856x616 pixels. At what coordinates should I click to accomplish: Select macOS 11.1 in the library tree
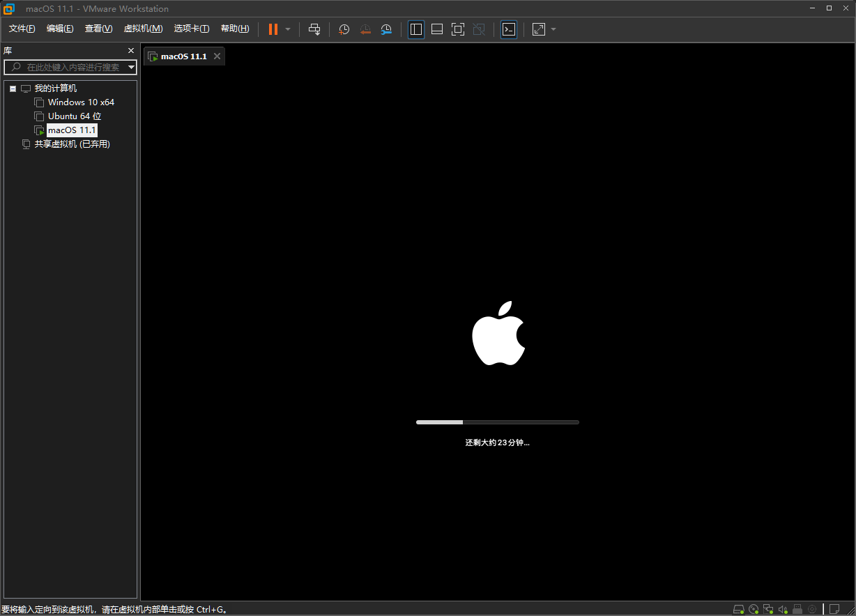click(72, 130)
